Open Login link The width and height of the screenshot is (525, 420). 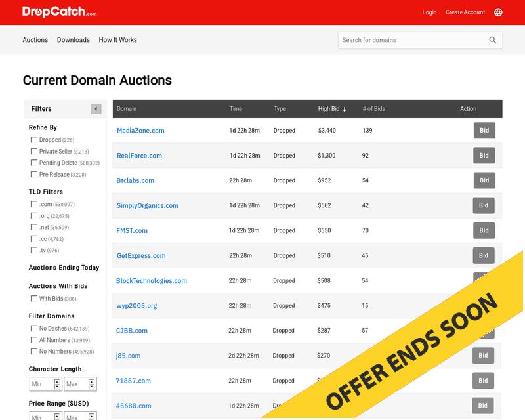429,12
